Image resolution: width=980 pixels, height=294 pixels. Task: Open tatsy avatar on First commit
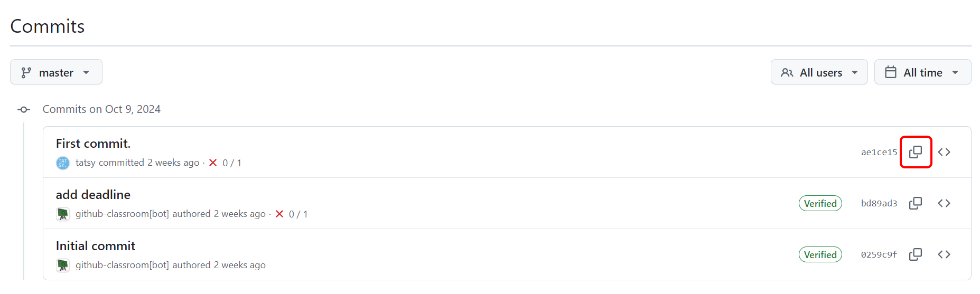(x=63, y=163)
